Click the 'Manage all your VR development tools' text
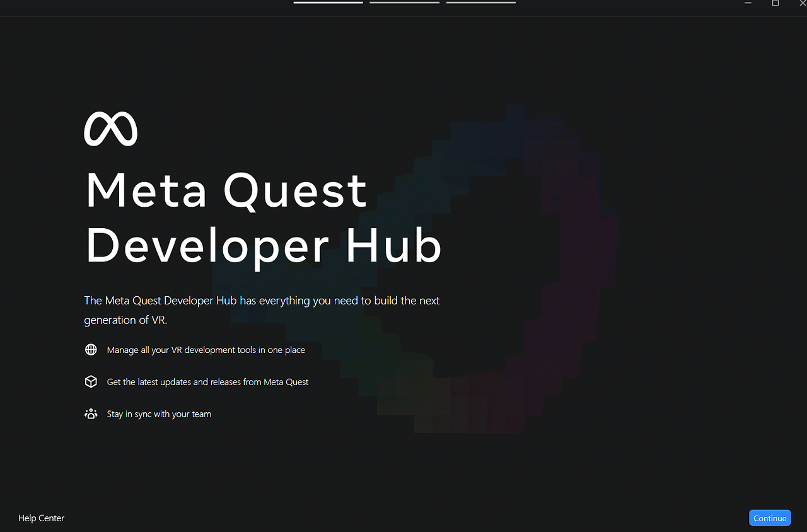This screenshot has height=532, width=807. pos(206,349)
